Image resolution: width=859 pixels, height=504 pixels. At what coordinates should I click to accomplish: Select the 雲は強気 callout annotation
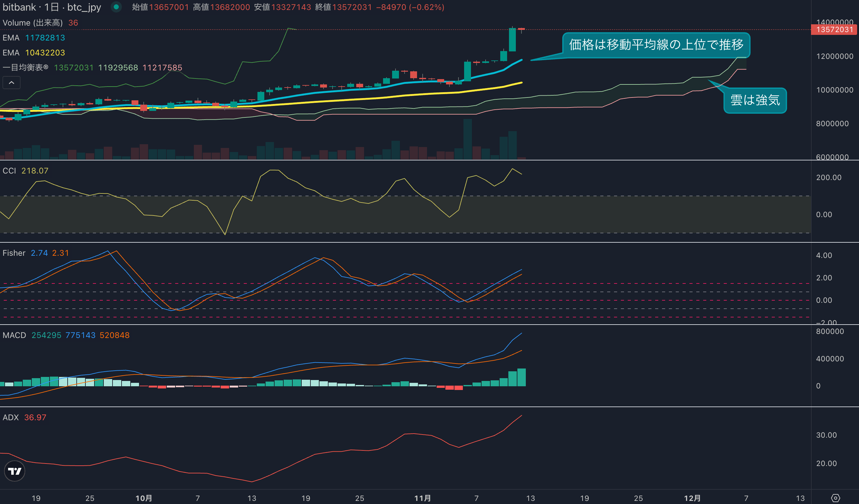[x=755, y=100]
